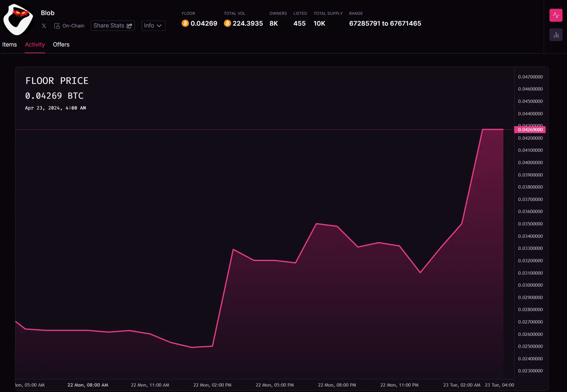
Task: Click the 23 Tue, 02:00 AM time label
Action: tap(461, 385)
